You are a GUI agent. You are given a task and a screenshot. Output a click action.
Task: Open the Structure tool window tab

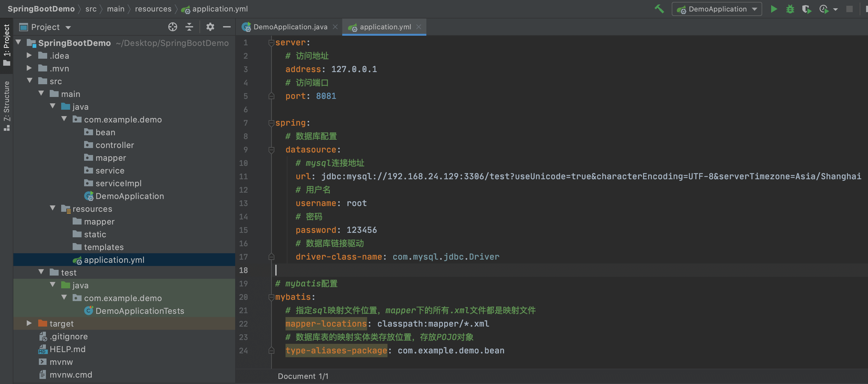[6, 106]
